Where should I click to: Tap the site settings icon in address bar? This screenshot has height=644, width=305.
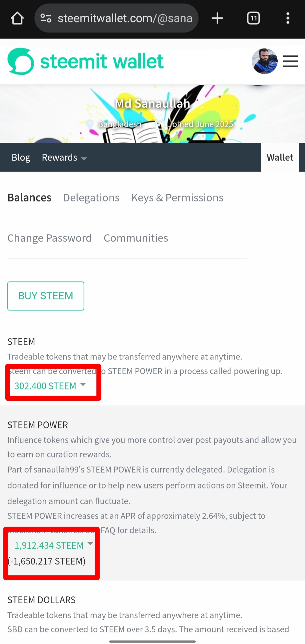[x=46, y=18]
